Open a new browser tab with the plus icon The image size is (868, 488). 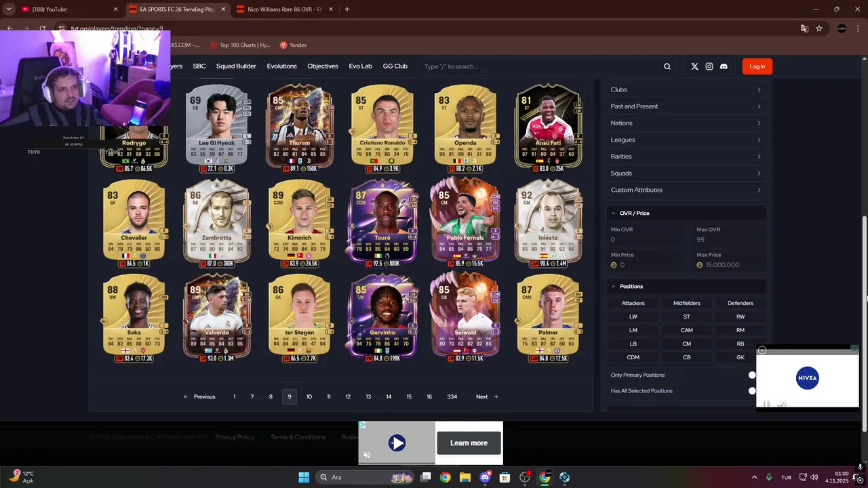[x=347, y=9]
